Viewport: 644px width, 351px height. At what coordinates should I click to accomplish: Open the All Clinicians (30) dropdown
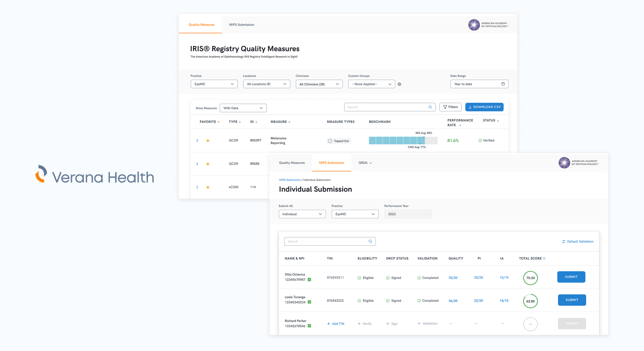point(319,84)
